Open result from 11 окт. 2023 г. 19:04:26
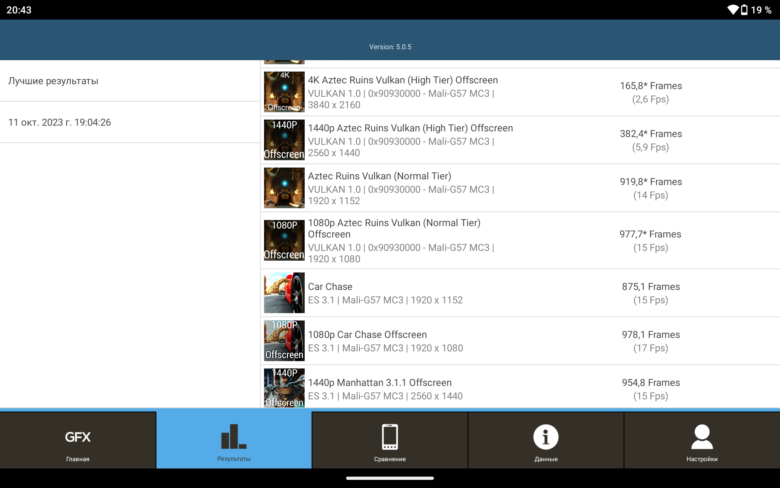 coord(130,122)
